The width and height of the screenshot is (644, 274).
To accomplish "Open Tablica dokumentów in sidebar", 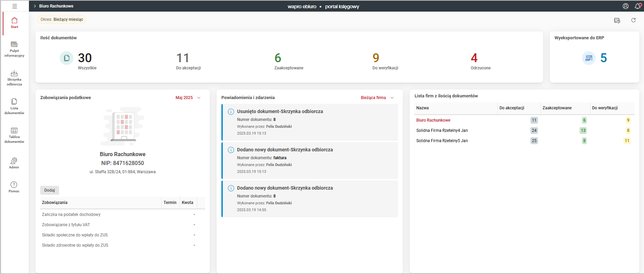I will tap(14, 136).
